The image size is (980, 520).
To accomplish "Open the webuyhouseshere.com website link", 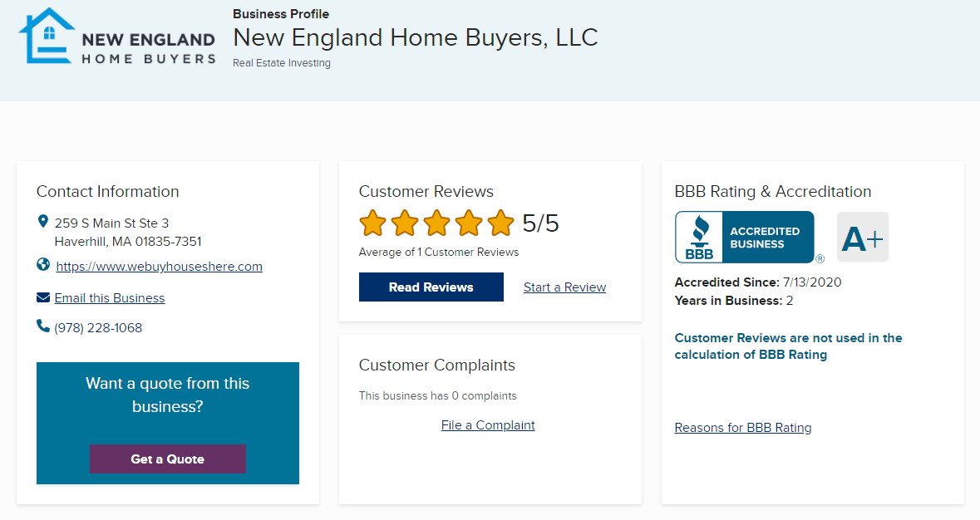I will (159, 267).
